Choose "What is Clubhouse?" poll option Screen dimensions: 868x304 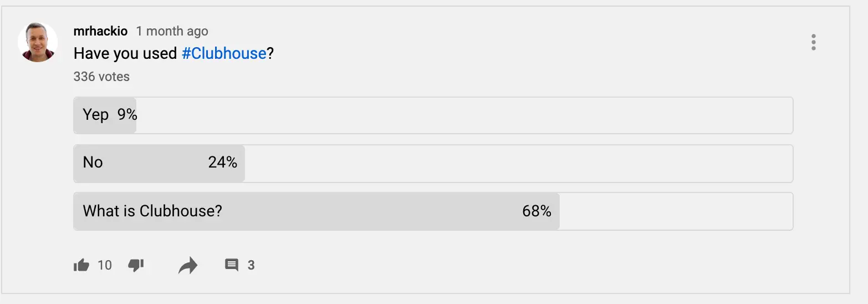pos(152,211)
